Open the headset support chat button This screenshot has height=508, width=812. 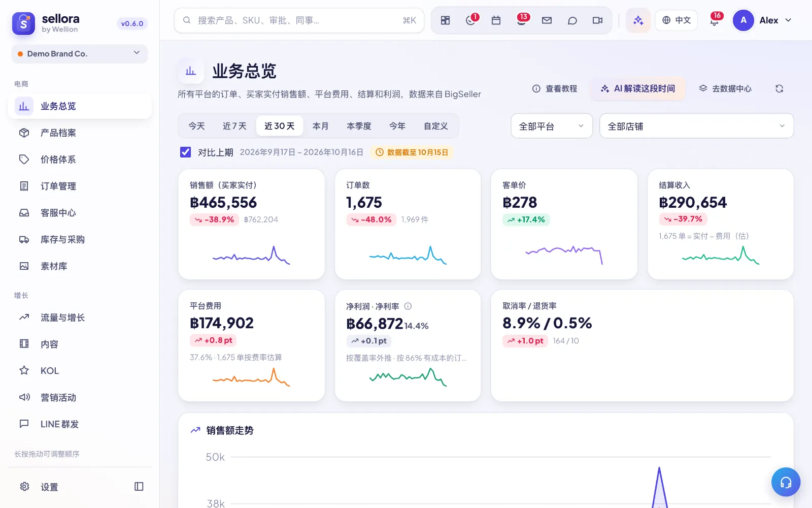pos(786,482)
